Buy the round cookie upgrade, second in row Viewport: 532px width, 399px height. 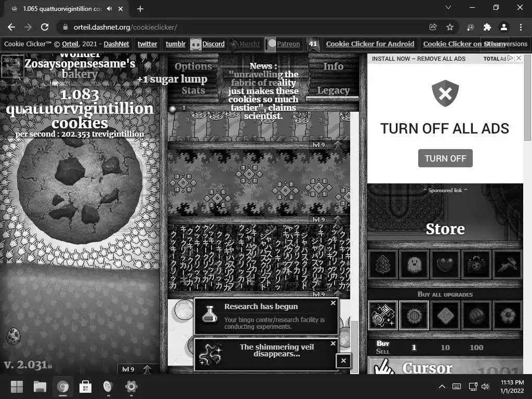point(414,315)
